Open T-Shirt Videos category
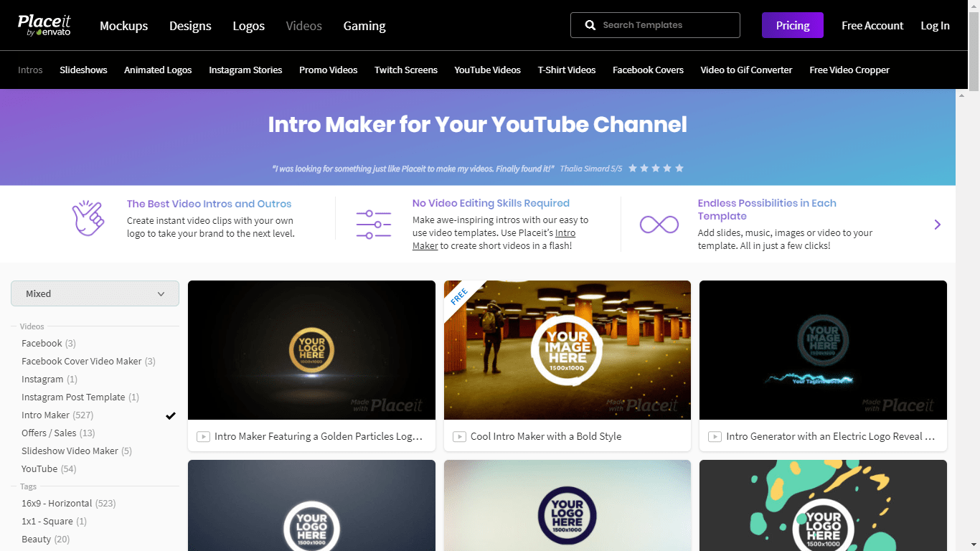This screenshot has width=980, height=551. [567, 70]
